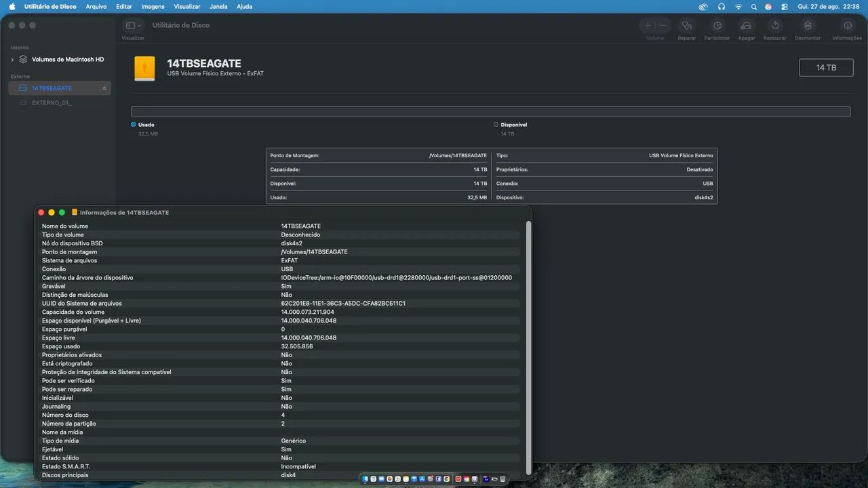The width and height of the screenshot is (868, 488).
Task: Open the Imagens menu
Action: click(x=153, y=7)
